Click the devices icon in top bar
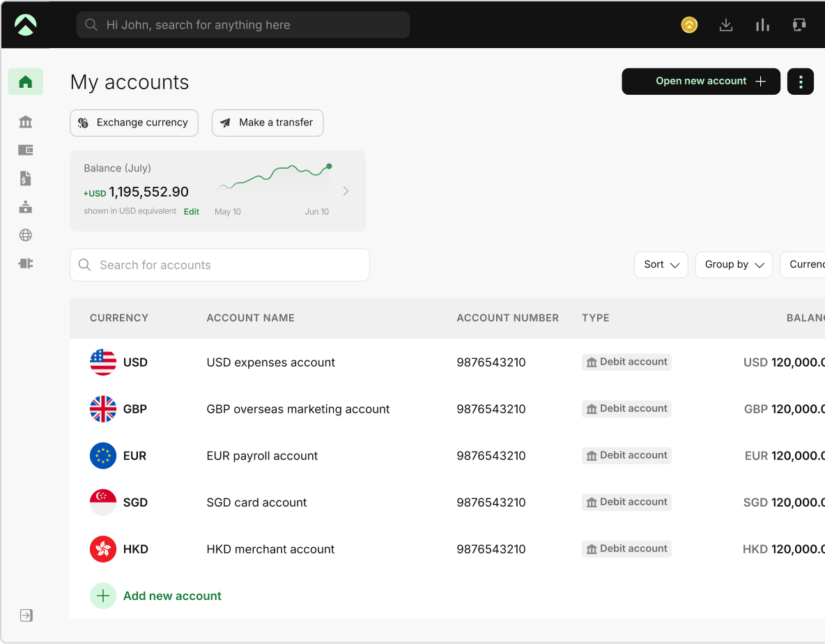The height and width of the screenshot is (644, 825). coord(799,24)
